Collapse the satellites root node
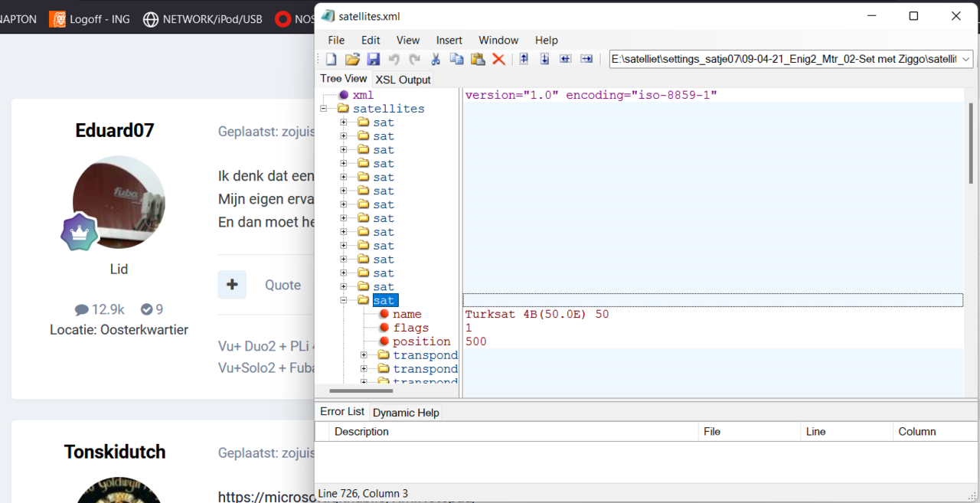The width and height of the screenshot is (980, 503). click(x=323, y=108)
